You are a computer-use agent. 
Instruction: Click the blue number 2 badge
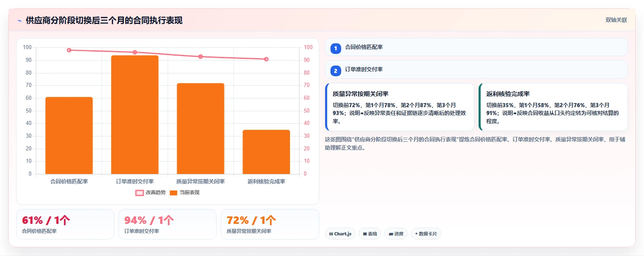point(335,71)
